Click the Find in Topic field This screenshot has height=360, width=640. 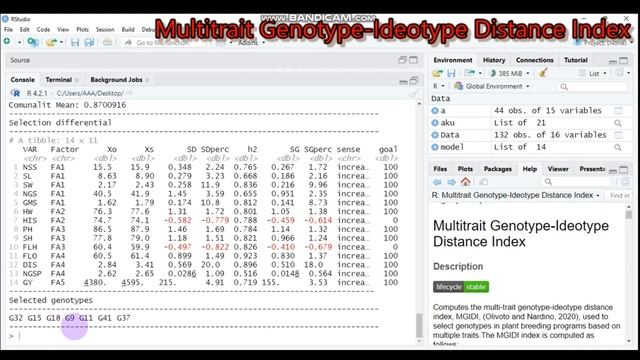coord(619,196)
